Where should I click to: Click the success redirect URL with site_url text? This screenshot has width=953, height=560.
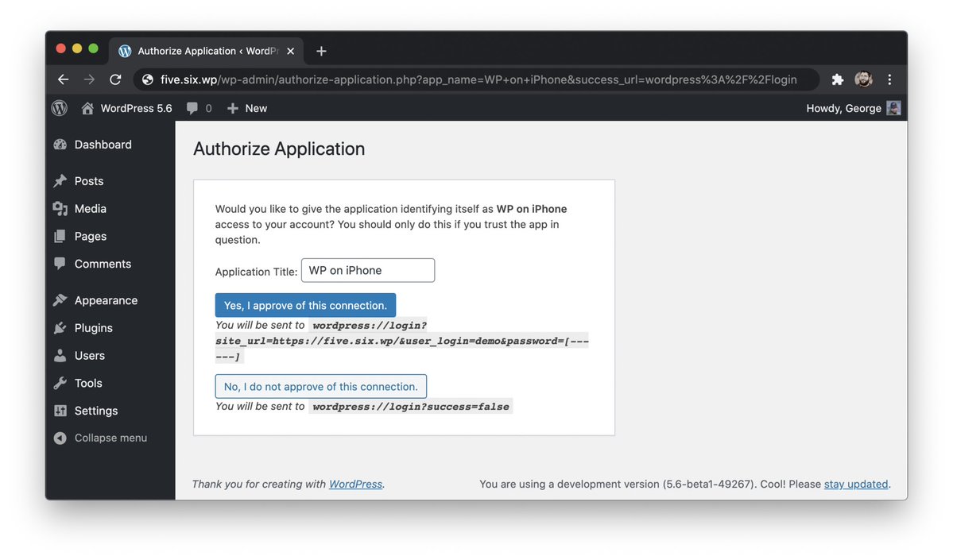(x=401, y=341)
